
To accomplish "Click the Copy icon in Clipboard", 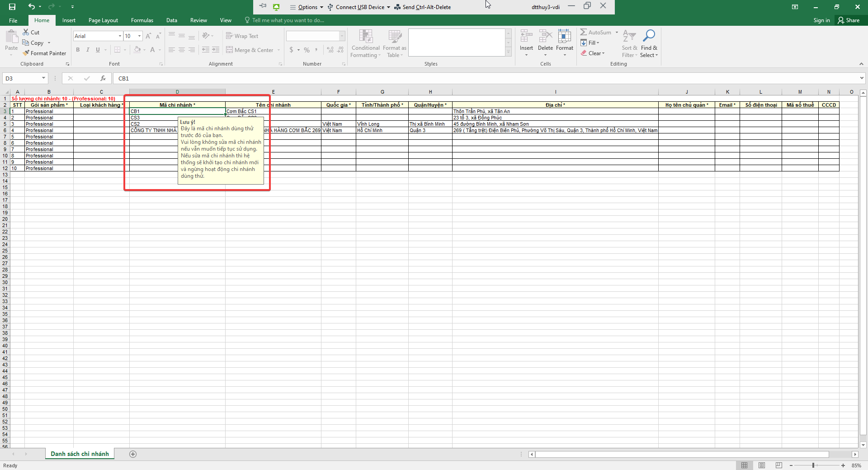I will tap(26, 43).
